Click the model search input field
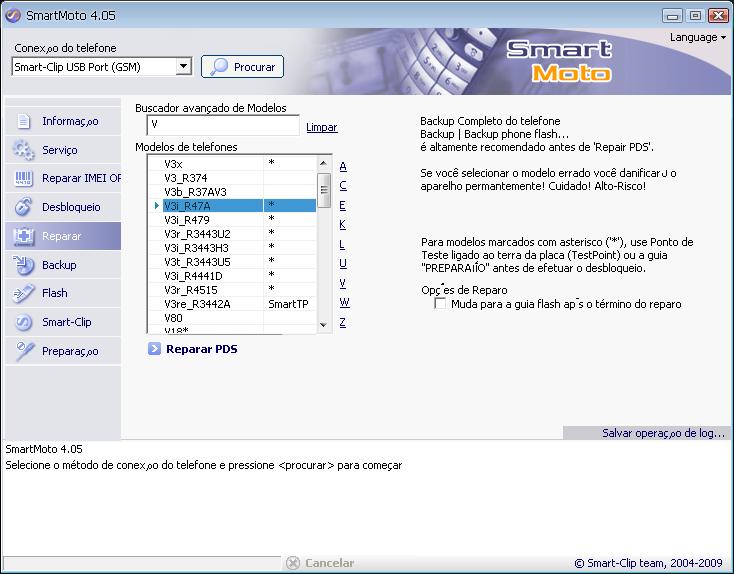Image resolution: width=734 pixels, height=574 pixels. pyautogui.click(x=223, y=125)
